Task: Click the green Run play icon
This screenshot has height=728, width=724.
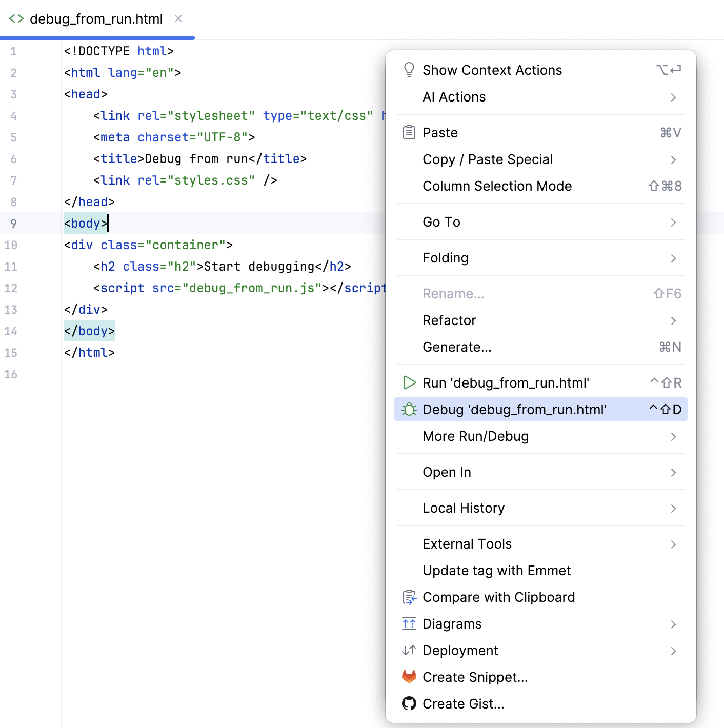Action: pyautogui.click(x=409, y=382)
